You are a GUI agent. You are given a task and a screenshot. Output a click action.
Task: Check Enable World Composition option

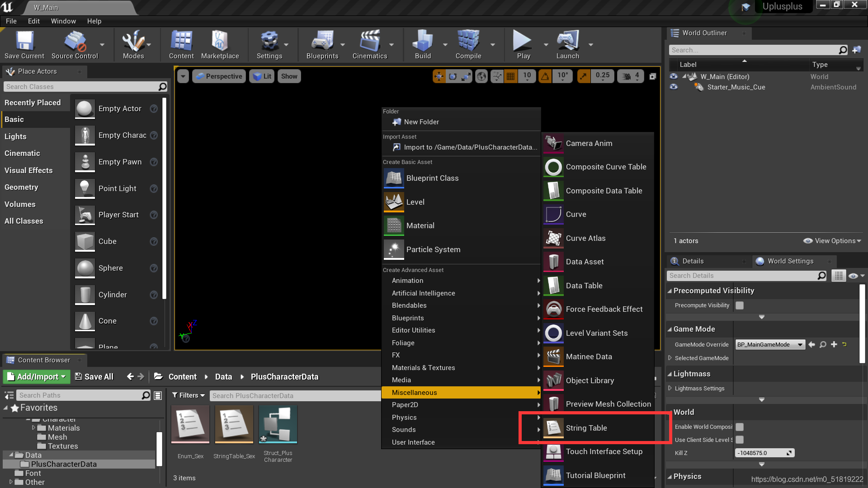[x=740, y=427]
